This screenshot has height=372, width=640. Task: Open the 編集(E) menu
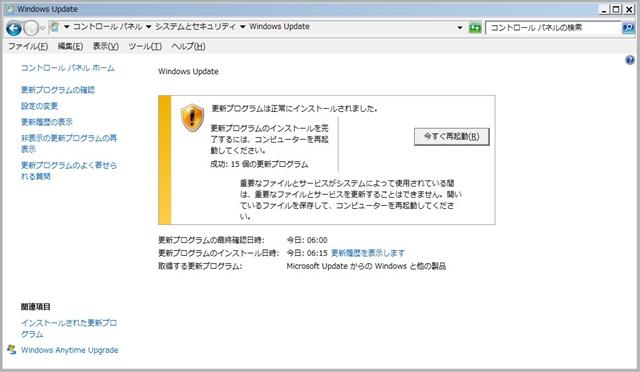[70, 47]
